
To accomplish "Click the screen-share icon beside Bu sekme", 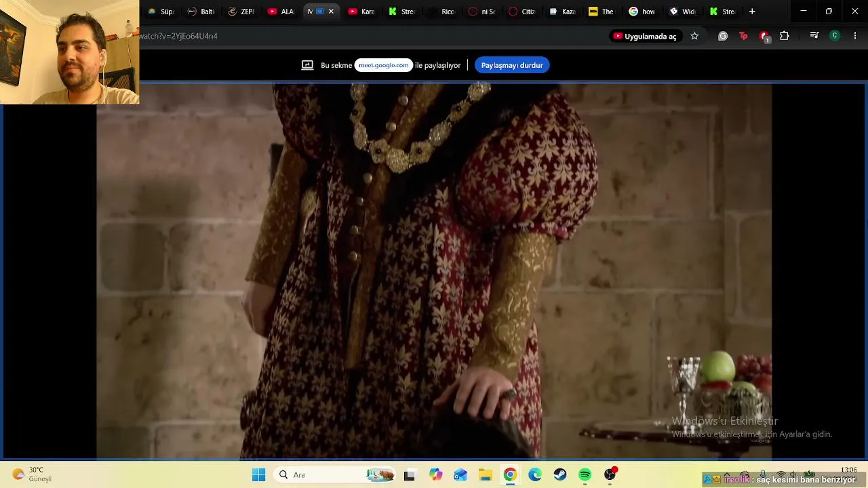I will [x=307, y=65].
